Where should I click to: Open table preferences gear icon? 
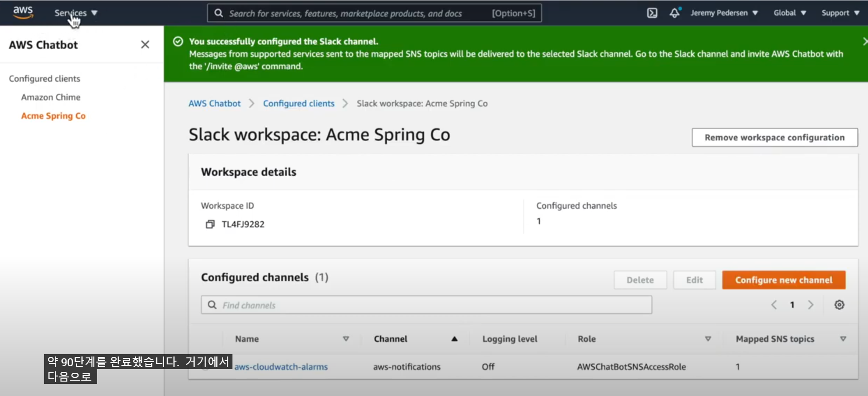tap(839, 305)
